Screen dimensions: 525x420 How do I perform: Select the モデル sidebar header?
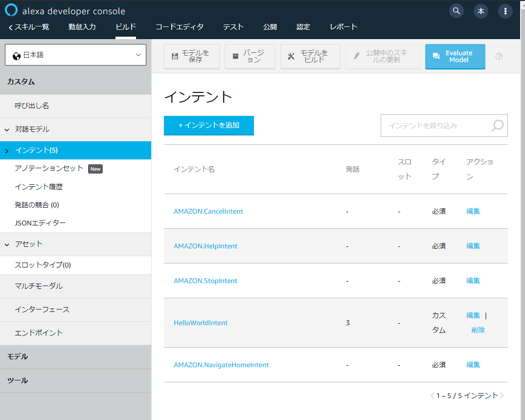(76, 357)
